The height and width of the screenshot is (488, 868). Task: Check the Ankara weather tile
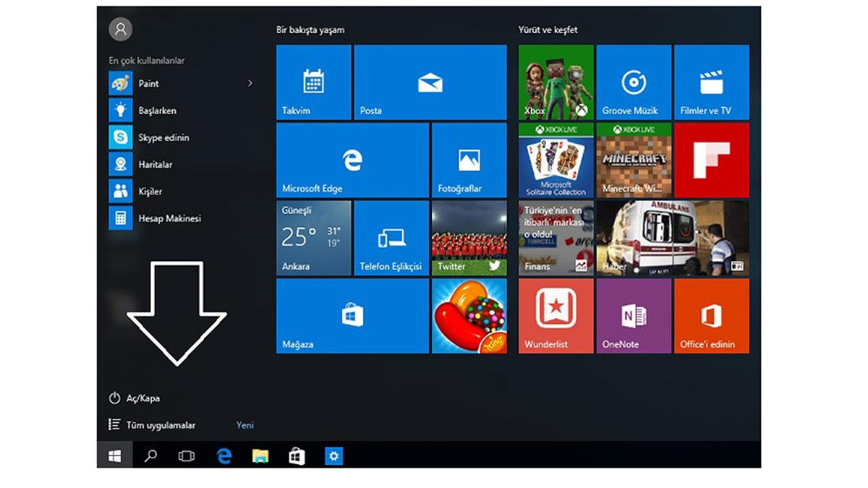coord(312,239)
